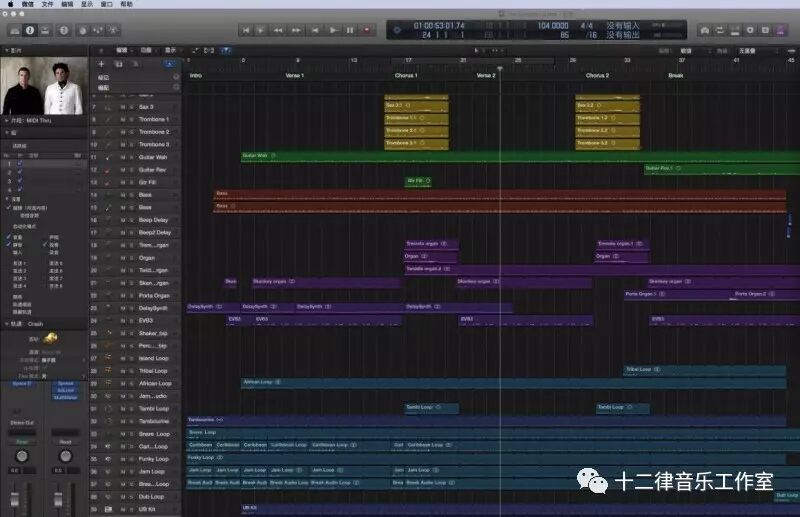Viewport: 800px width, 517px height.
Task: Toggle the purple Metronome button
Action: [781, 31]
